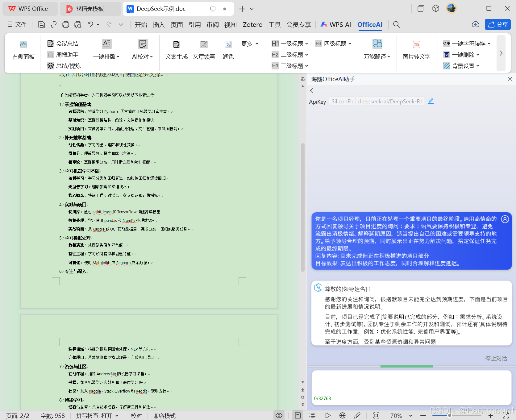The height and width of the screenshot is (420, 516).
Task: Open the 万能翻译 dropdown
Action: (377, 56)
